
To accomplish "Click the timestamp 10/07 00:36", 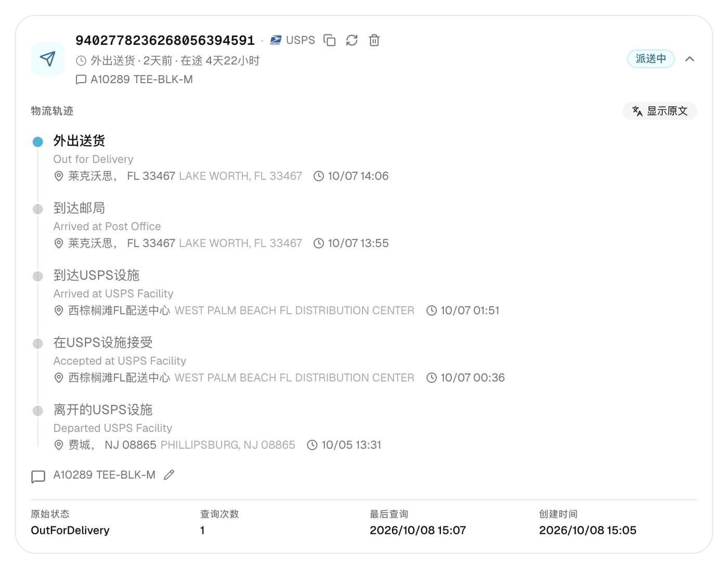I will click(472, 377).
